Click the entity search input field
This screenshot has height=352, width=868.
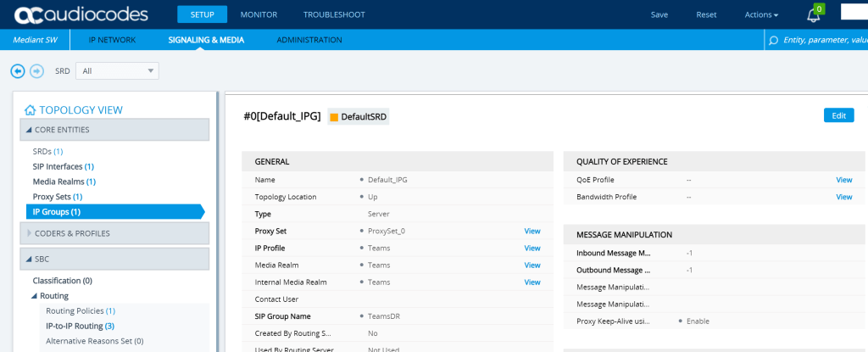[x=822, y=40]
